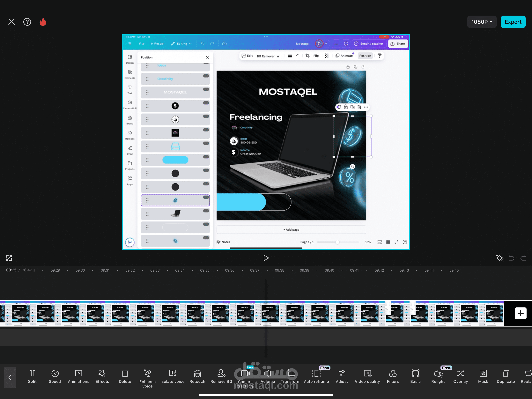
Task: Open the Animations tool
Action: [x=78, y=376]
